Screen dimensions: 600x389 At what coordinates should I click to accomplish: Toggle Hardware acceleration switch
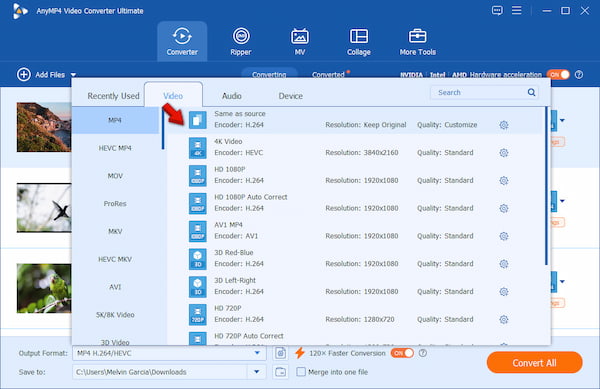coord(558,75)
